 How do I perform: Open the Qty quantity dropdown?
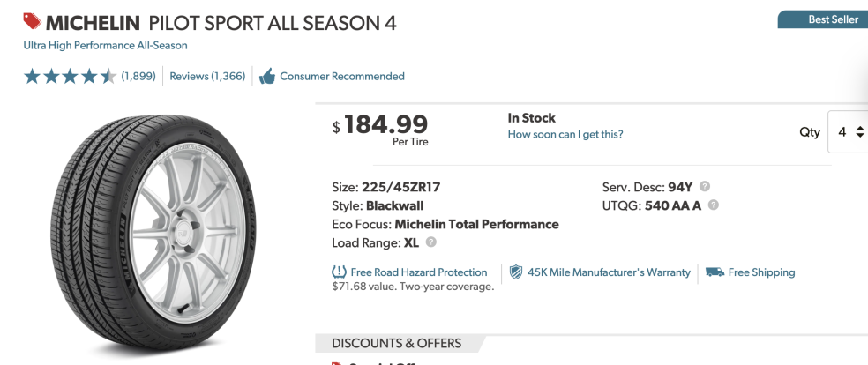coord(849,132)
